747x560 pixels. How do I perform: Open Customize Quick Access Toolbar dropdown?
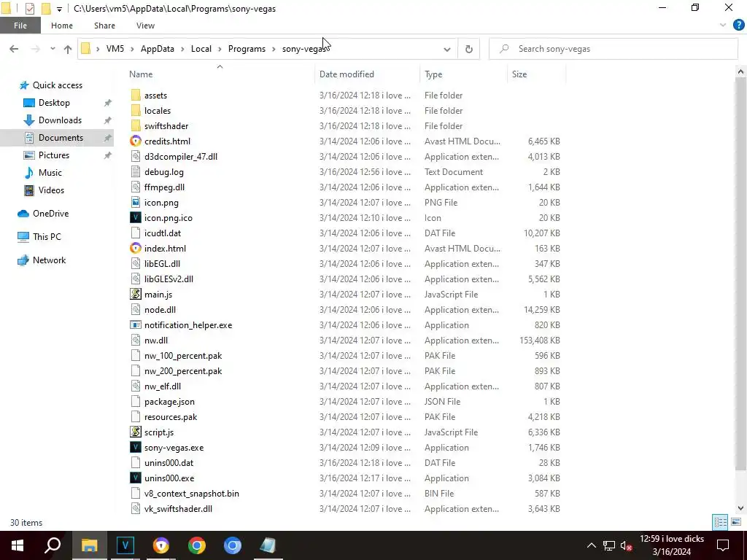59,9
